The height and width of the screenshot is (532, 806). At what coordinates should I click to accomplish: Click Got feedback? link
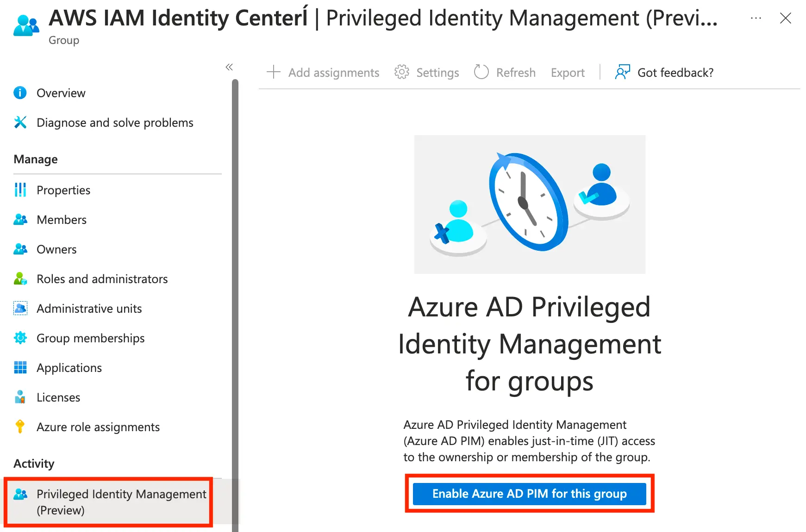[x=664, y=73]
